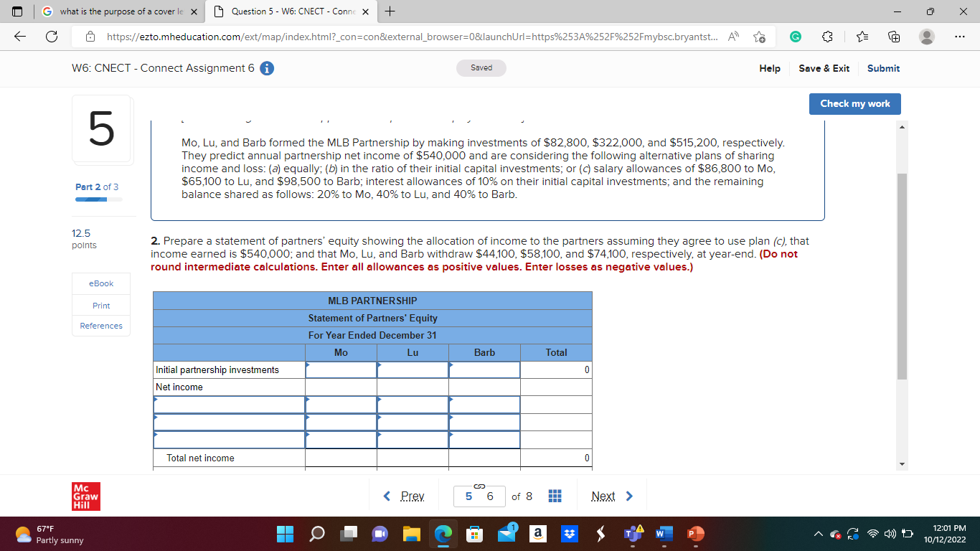Open the Grammarly extension icon

pos(796,35)
